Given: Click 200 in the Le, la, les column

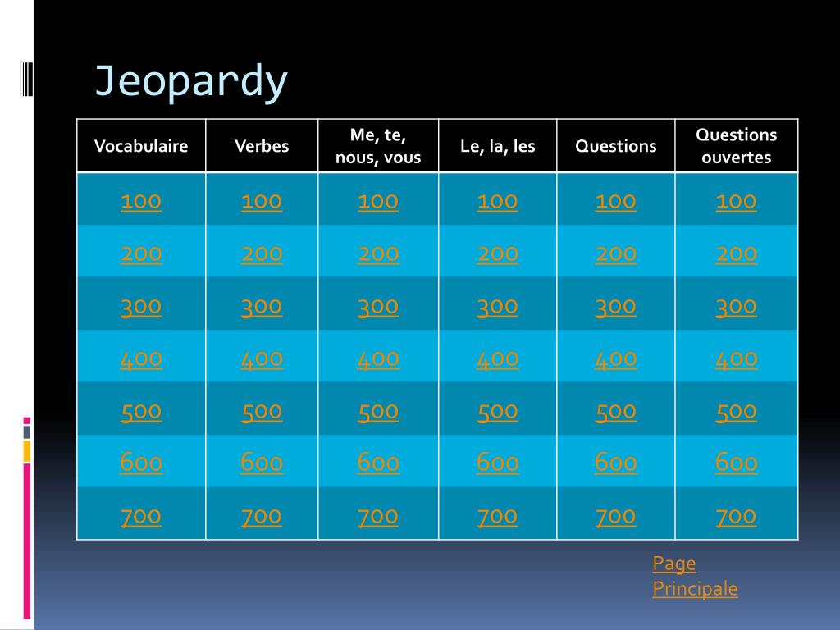Looking at the screenshot, I should pos(498,254).
